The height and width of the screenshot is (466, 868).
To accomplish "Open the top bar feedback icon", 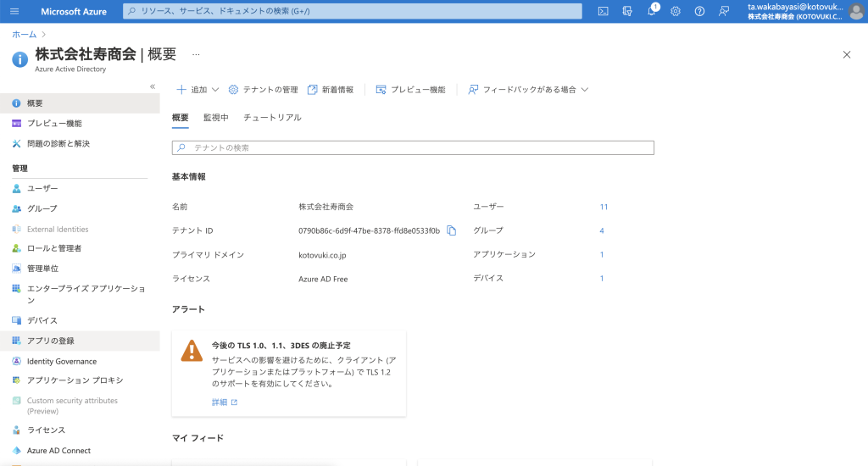I will click(724, 11).
